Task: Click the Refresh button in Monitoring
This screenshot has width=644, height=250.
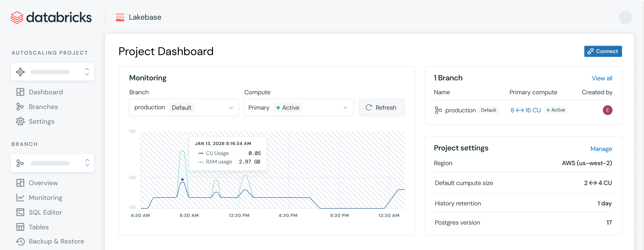Action: 381,107
